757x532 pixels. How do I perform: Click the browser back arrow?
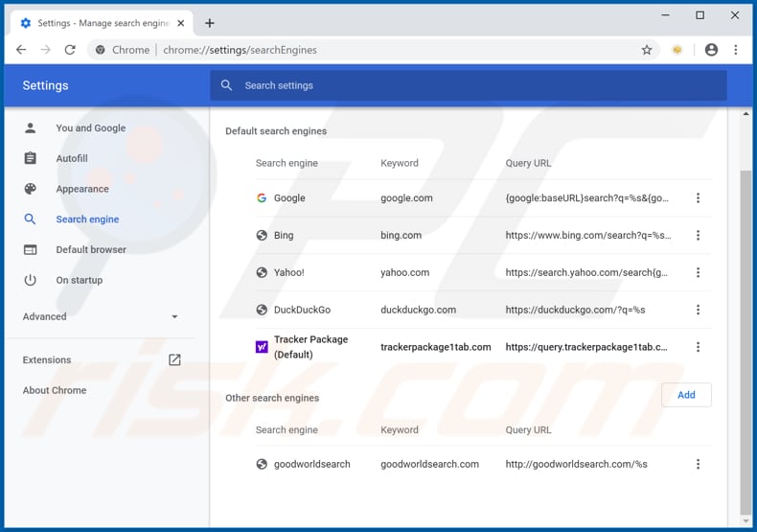click(21, 50)
